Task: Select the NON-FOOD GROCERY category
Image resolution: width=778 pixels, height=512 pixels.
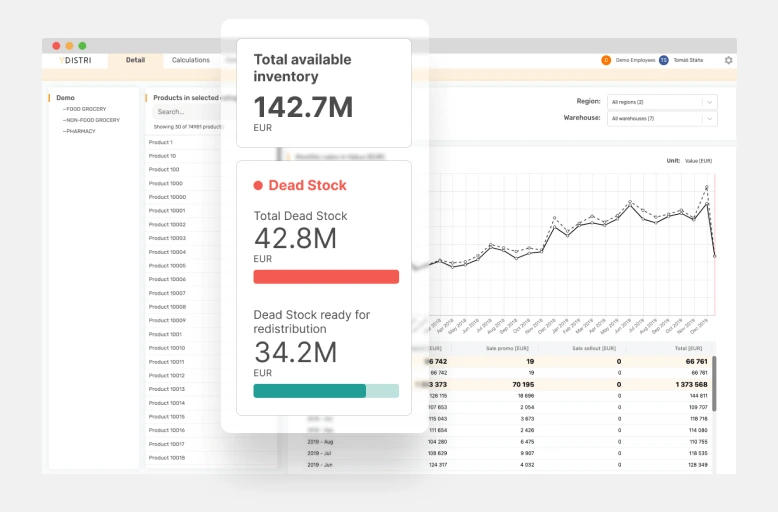Action: pos(91,120)
